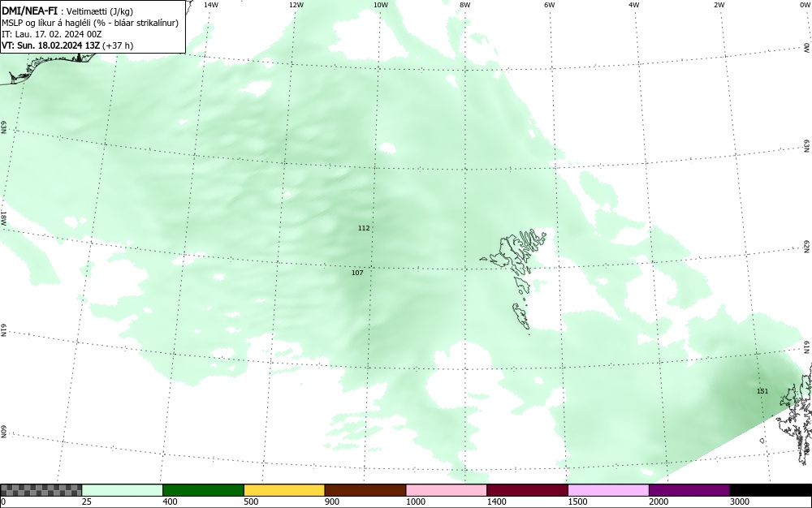
Task: Click the 400 legend value
Action: (171, 502)
